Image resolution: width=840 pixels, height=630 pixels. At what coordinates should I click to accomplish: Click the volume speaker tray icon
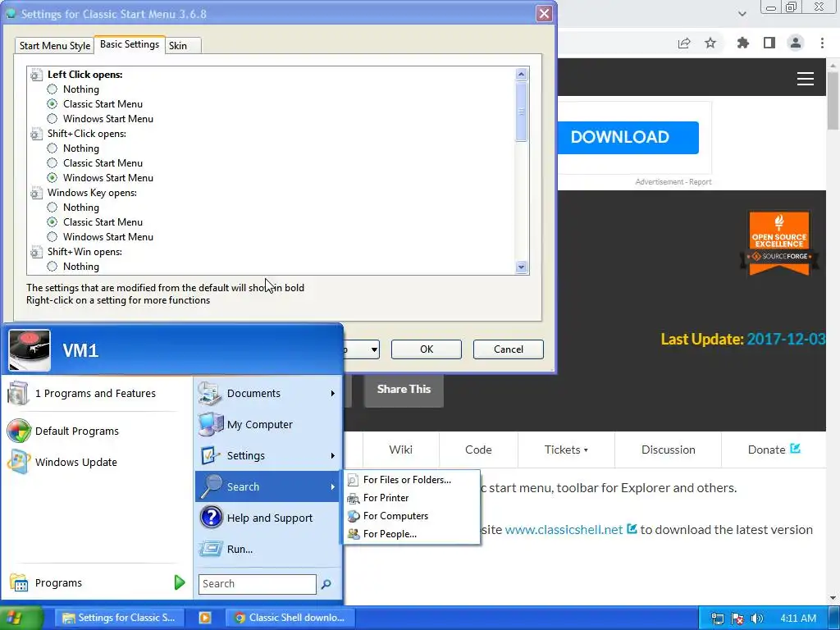click(x=756, y=619)
